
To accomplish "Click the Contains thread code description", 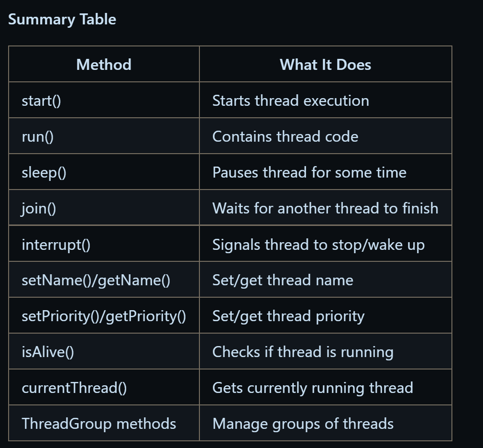I will pyautogui.click(x=285, y=136).
